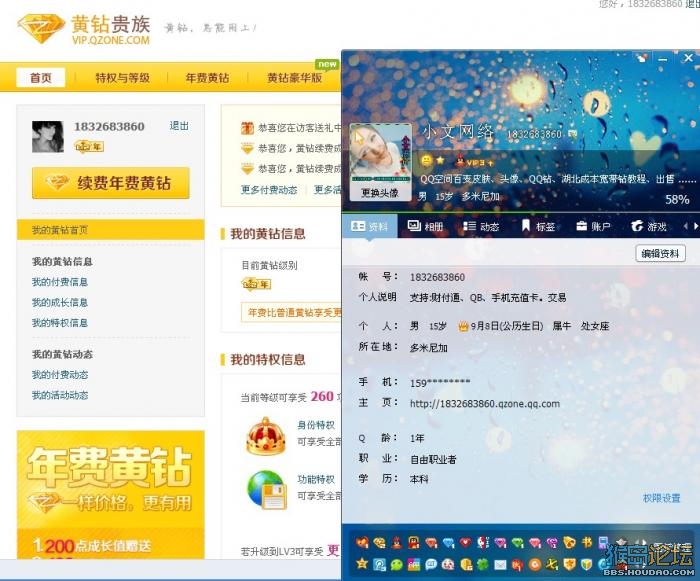Click the 编辑资料 button

tap(660, 254)
